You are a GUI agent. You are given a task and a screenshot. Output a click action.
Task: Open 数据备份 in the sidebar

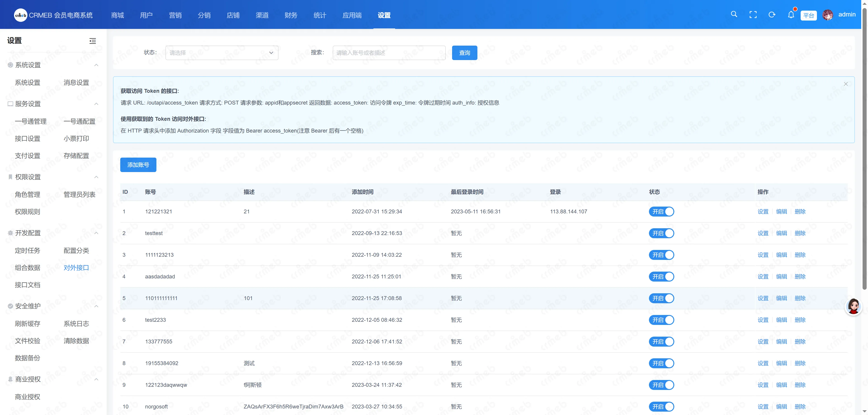28,358
